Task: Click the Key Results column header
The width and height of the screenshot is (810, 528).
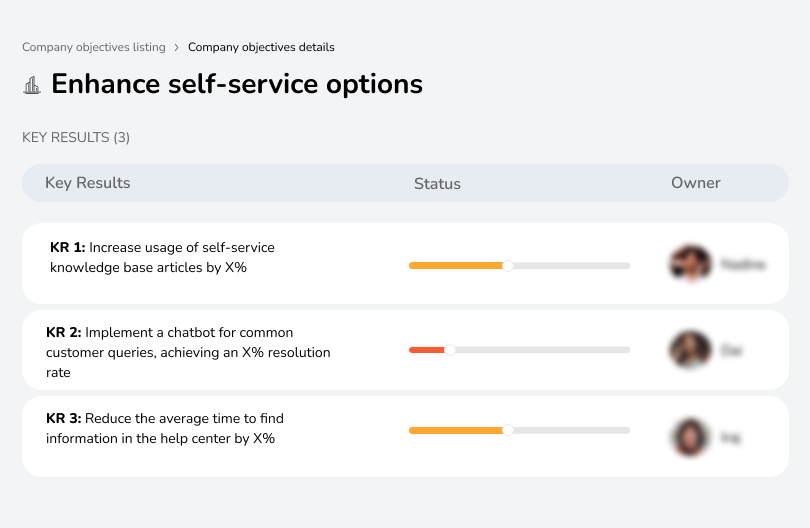Action: click(88, 183)
